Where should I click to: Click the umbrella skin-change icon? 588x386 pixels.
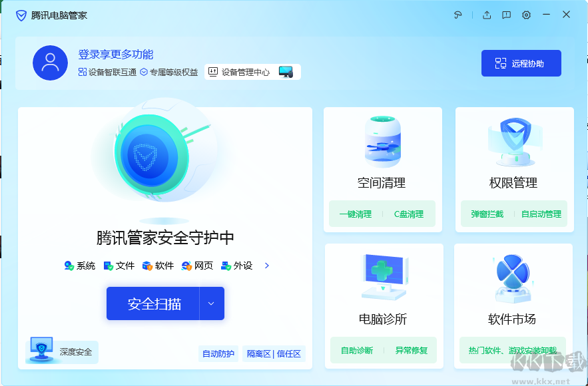click(457, 14)
